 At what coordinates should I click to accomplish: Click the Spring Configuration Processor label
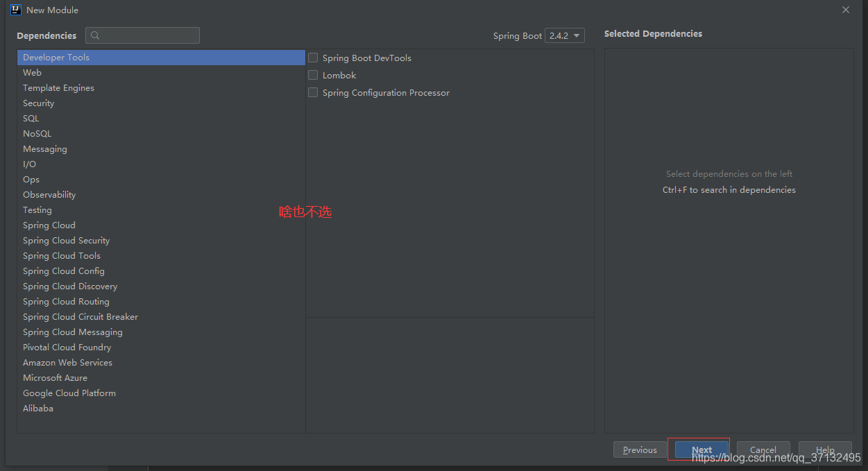click(x=386, y=93)
